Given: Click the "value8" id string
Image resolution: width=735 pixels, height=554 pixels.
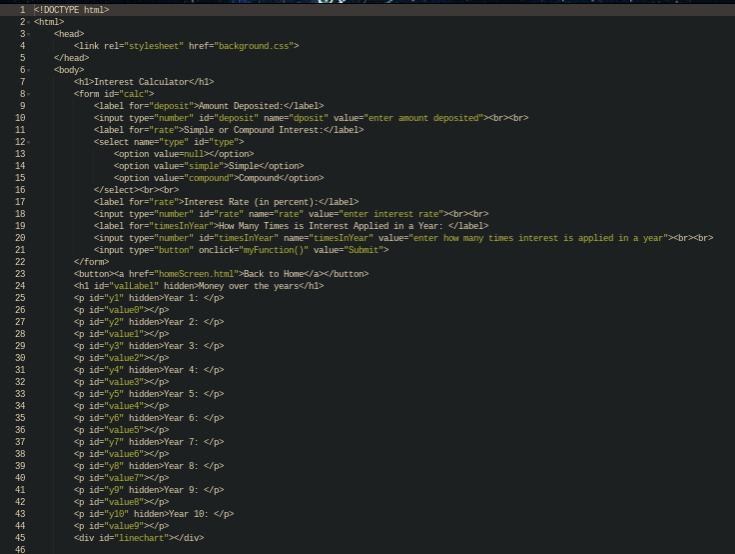Looking at the screenshot, I should click(126, 502).
